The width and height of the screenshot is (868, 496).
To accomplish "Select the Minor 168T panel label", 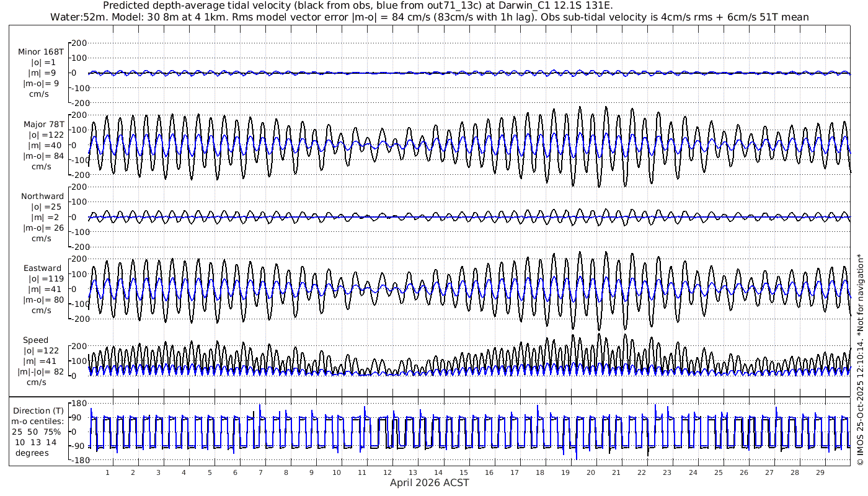I will (x=40, y=51).
